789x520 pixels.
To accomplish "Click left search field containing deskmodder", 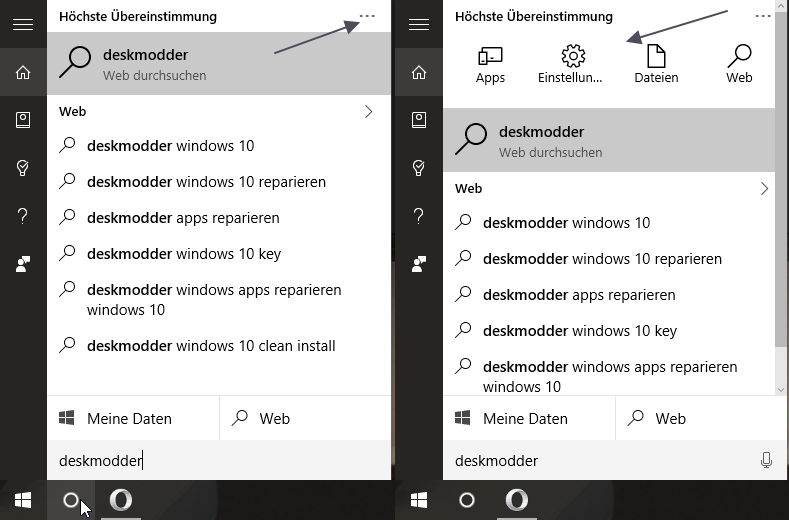I will click(x=219, y=460).
